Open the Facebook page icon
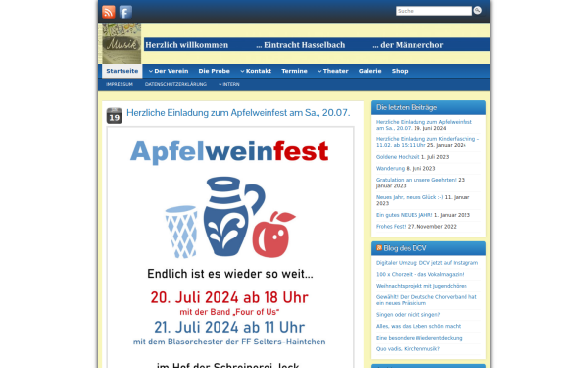 [125, 12]
